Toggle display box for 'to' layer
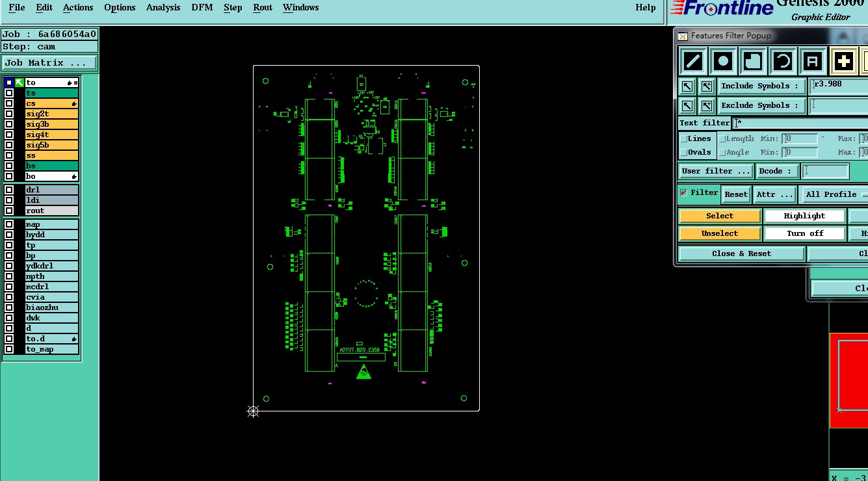 click(9, 83)
